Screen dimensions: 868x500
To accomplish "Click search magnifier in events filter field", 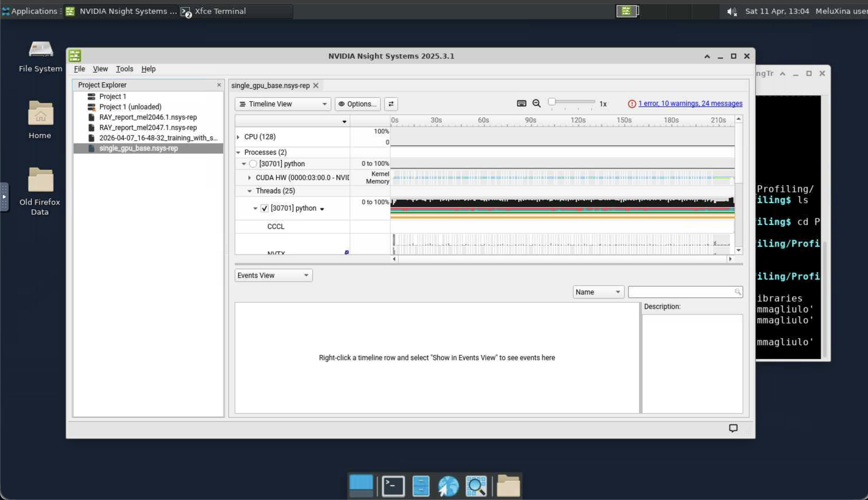I will pos(737,292).
